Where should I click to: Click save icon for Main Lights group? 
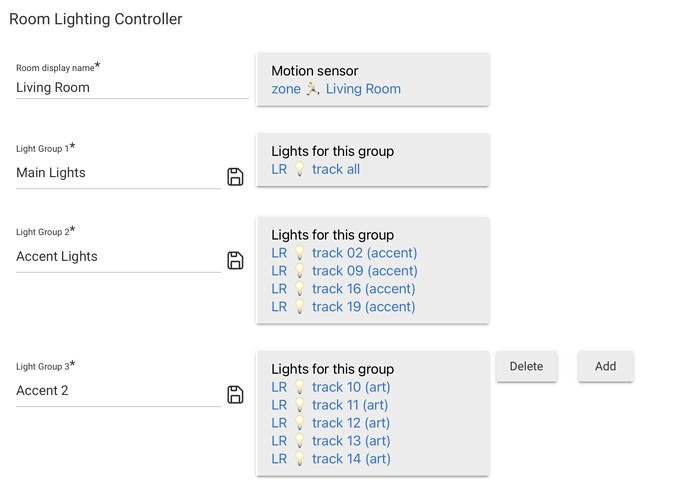[235, 177]
